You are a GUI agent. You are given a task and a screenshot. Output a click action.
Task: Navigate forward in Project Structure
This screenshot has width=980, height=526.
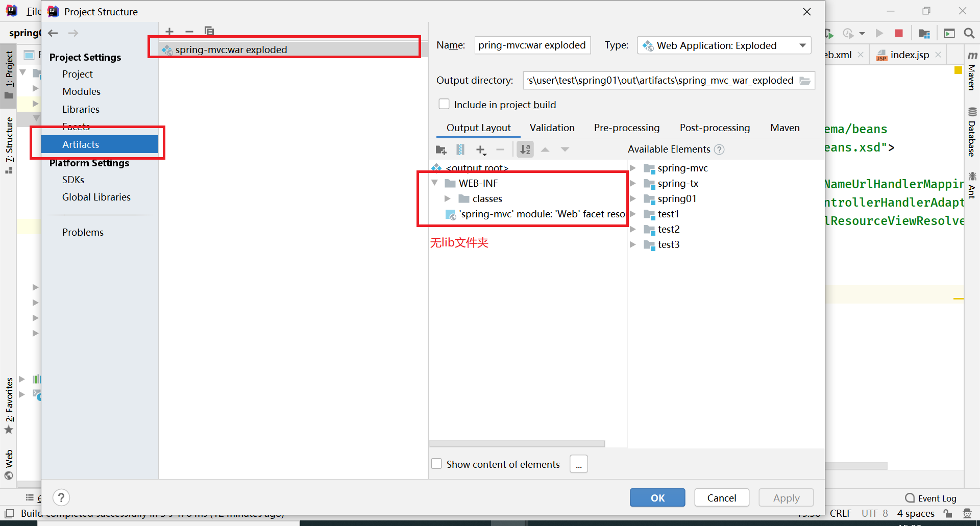click(73, 33)
